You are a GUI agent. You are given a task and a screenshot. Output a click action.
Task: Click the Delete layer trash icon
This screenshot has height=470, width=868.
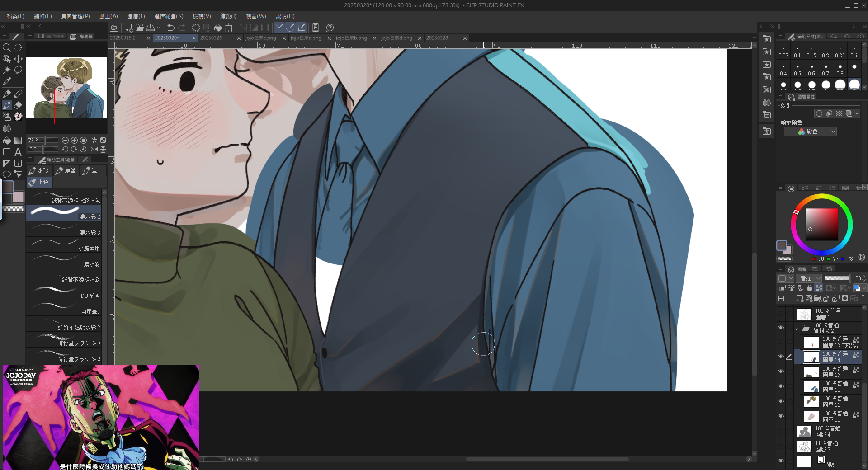click(863, 299)
